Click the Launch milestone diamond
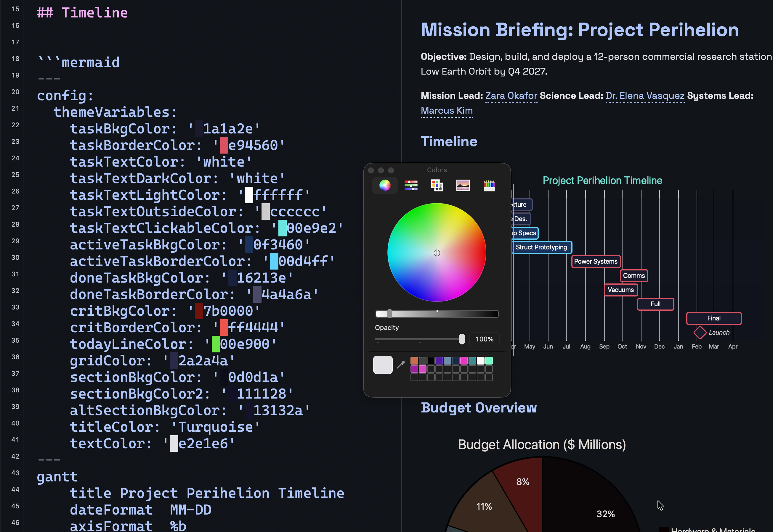The width and height of the screenshot is (773, 532). (700, 332)
